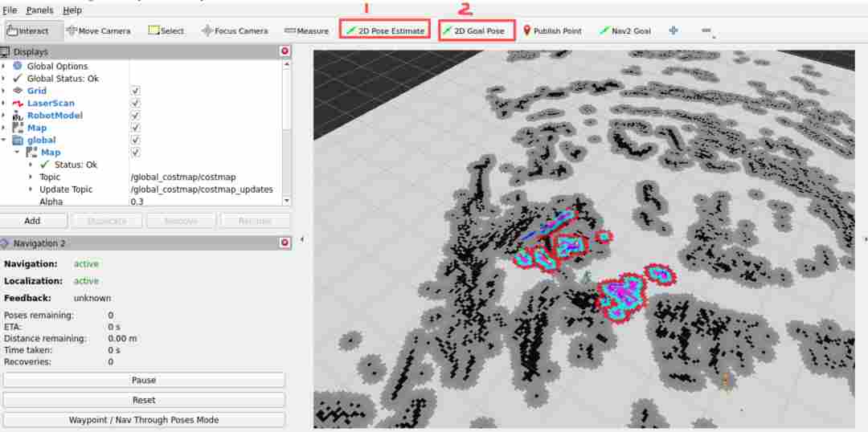Toggle the global group checkbox
The image size is (868, 432).
click(x=136, y=140)
